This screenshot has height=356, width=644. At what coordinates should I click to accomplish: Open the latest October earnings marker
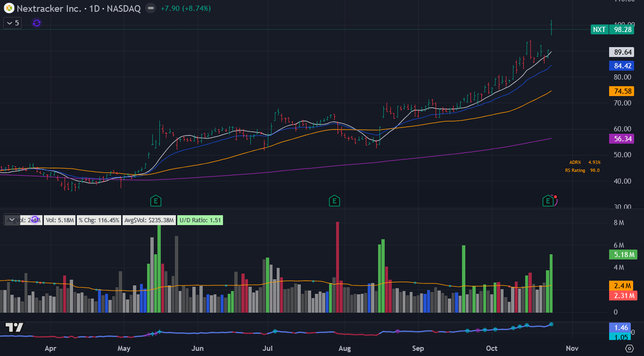(548, 202)
